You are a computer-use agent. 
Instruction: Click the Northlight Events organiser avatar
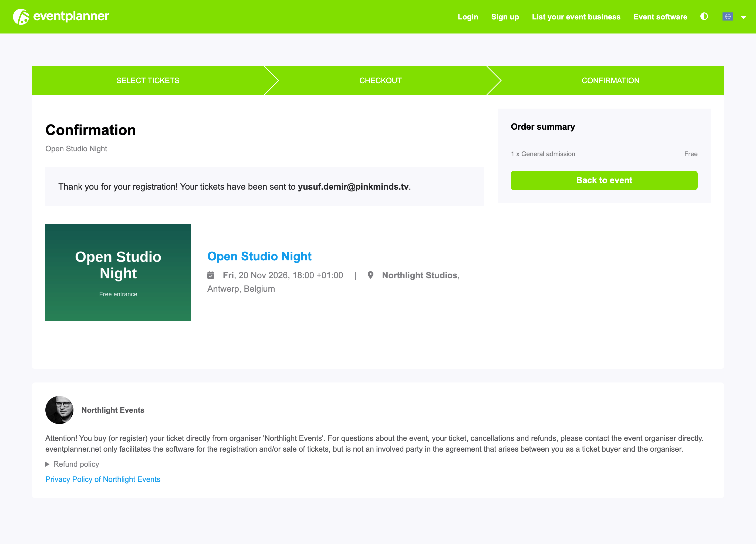pos(59,410)
